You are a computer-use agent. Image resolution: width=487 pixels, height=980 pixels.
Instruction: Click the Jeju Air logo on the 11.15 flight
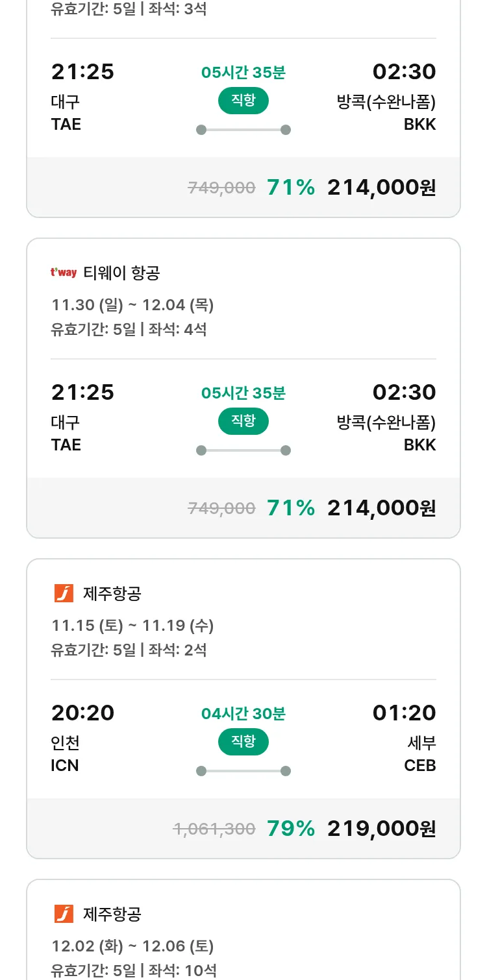tap(64, 593)
